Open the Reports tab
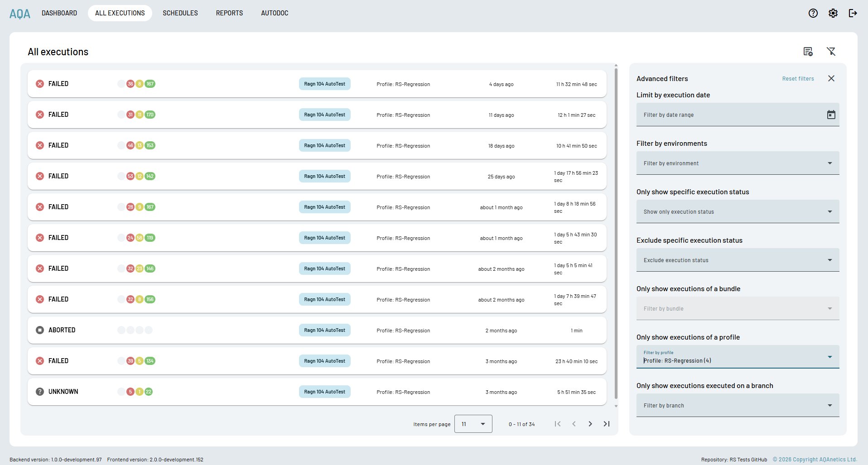This screenshot has width=868, height=465. tap(229, 13)
